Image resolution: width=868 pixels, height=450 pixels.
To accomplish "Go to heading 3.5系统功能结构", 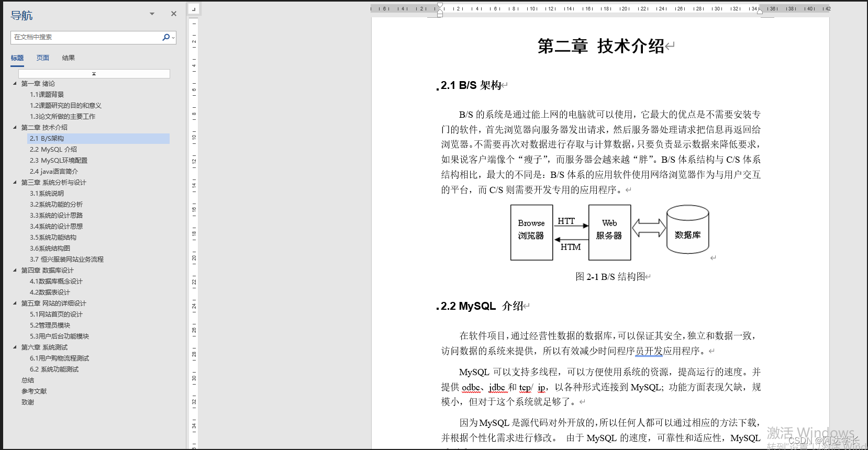I will click(53, 238).
